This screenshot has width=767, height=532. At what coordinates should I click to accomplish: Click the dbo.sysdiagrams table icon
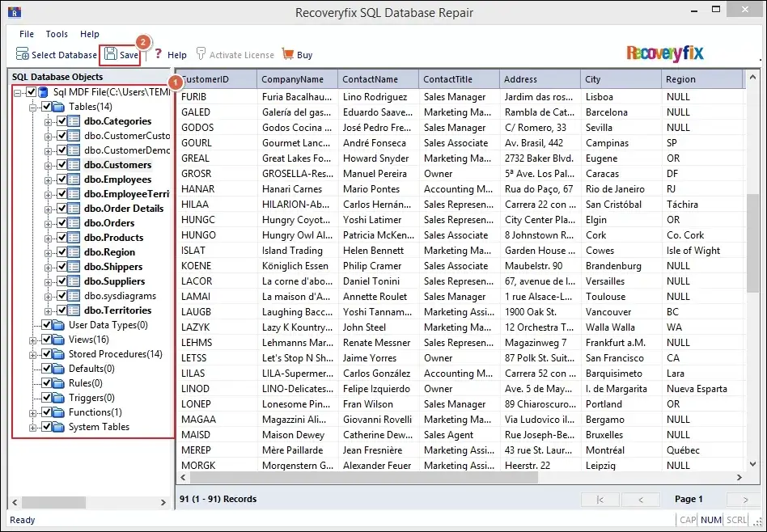[74, 296]
